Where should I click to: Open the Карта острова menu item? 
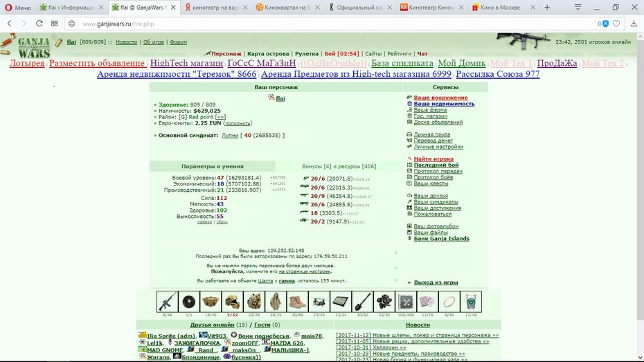click(x=268, y=54)
